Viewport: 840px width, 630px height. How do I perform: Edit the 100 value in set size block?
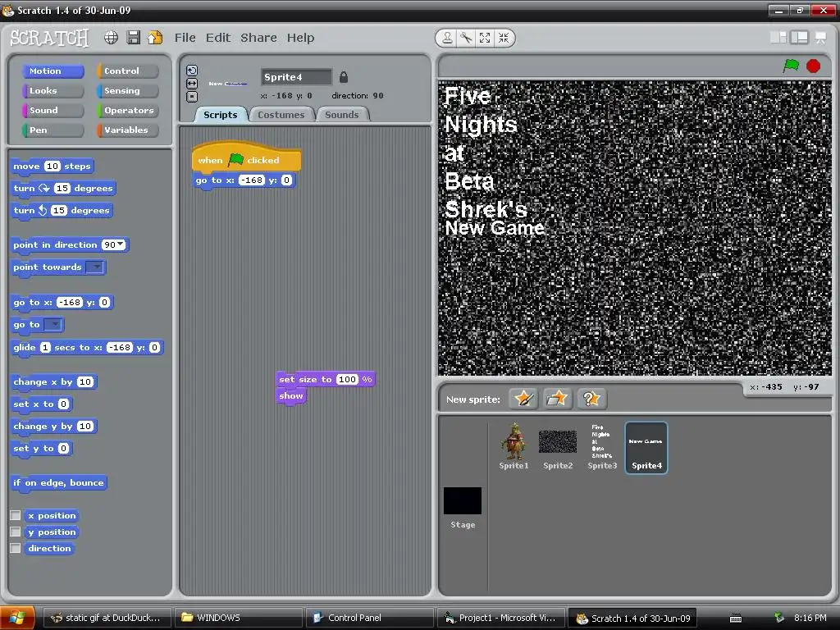pyautogui.click(x=347, y=379)
